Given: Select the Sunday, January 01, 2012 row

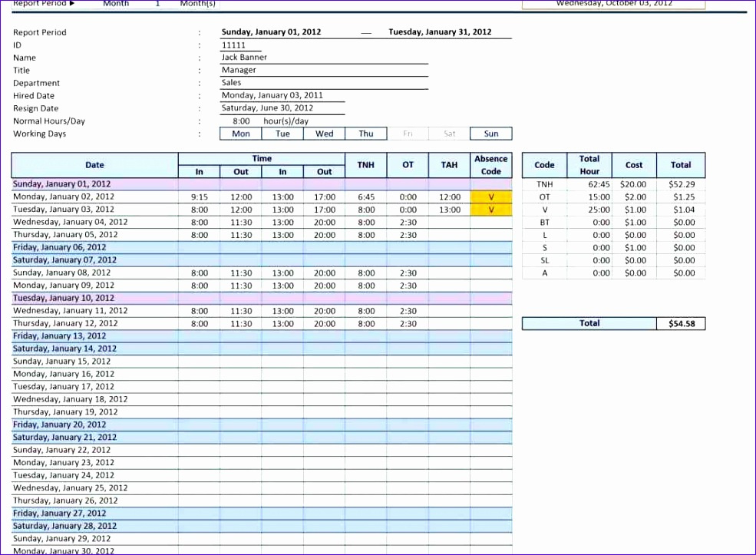Looking at the screenshot, I should coord(261,184).
